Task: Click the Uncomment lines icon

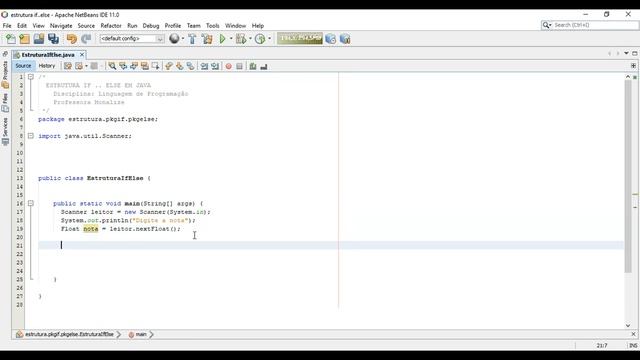Action: click(x=264, y=66)
